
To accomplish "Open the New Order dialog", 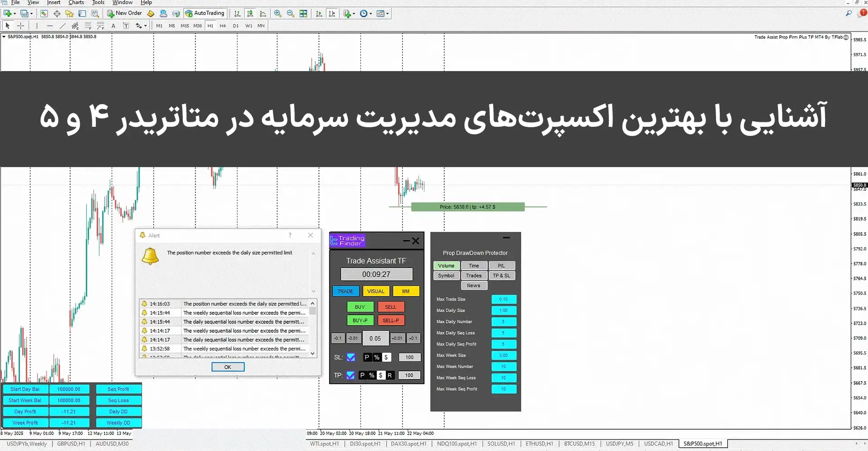I will pyautogui.click(x=124, y=13).
